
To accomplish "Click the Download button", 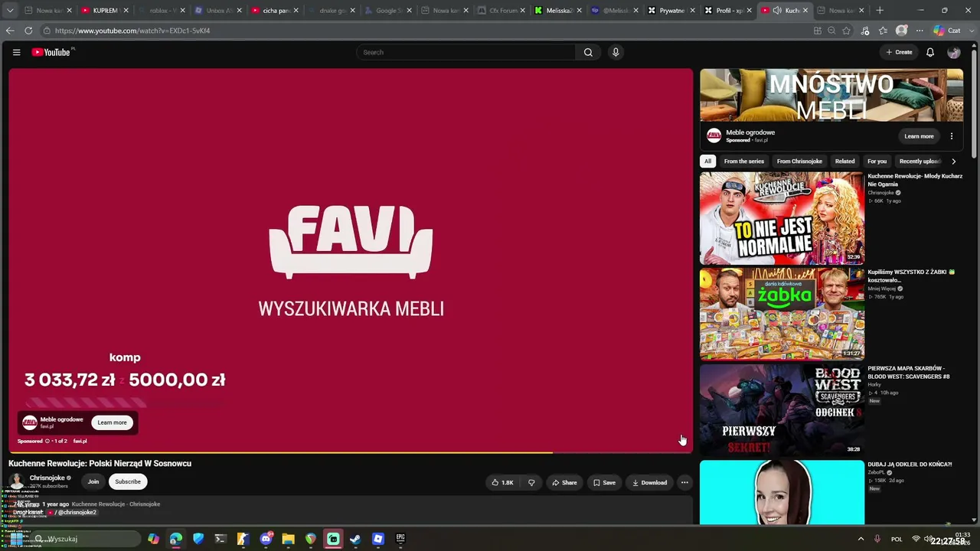I will 649,483.
